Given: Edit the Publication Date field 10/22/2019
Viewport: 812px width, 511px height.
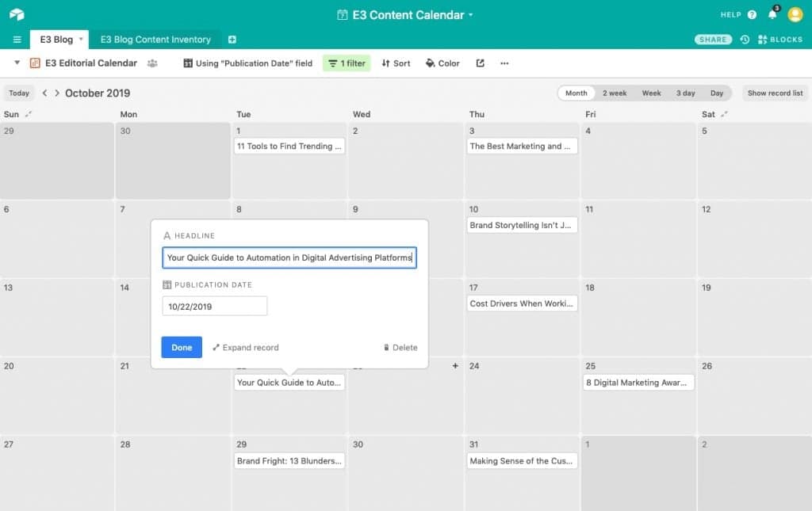Looking at the screenshot, I should 214,306.
